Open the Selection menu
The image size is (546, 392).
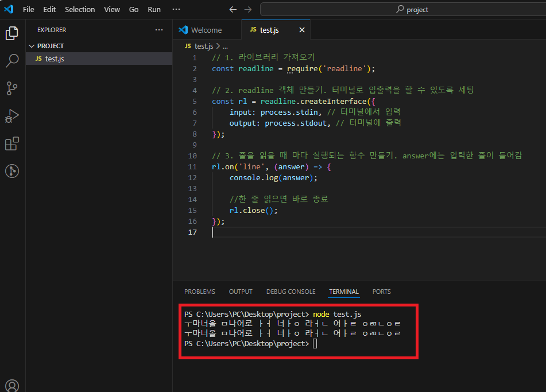(80, 9)
